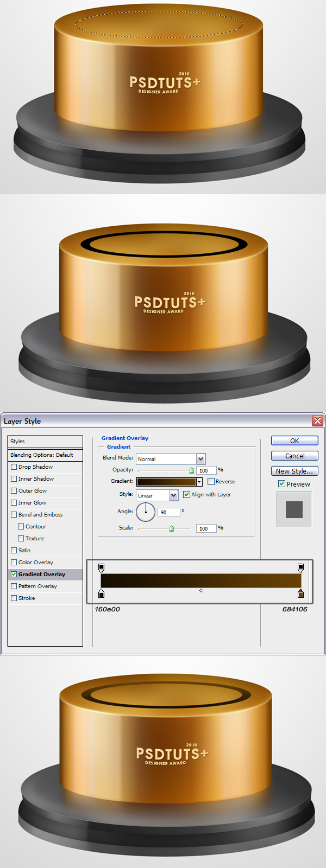
Task: Click the 684106 color label
Action: pyautogui.click(x=295, y=609)
